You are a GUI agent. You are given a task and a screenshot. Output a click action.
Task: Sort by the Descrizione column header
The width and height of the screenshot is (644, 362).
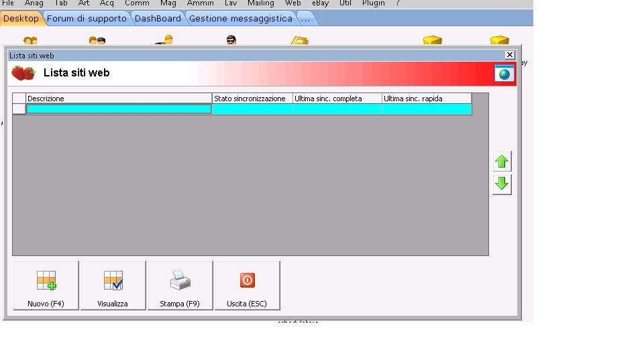coord(119,99)
